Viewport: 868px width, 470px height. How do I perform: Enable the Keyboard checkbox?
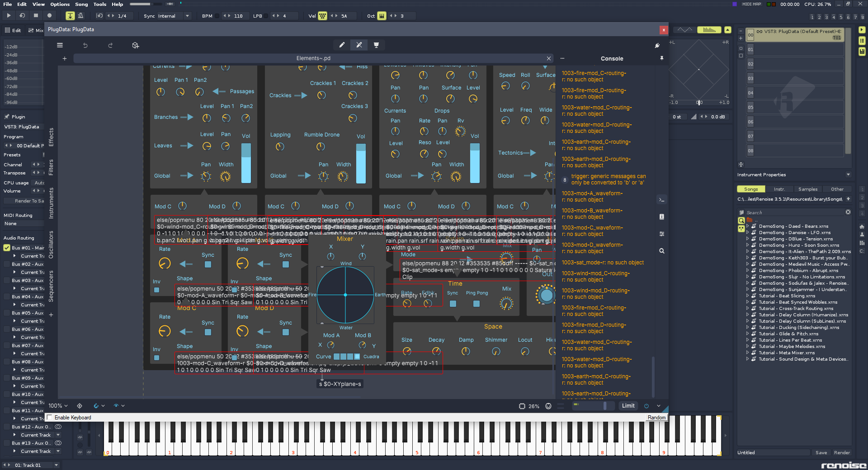(x=50, y=418)
